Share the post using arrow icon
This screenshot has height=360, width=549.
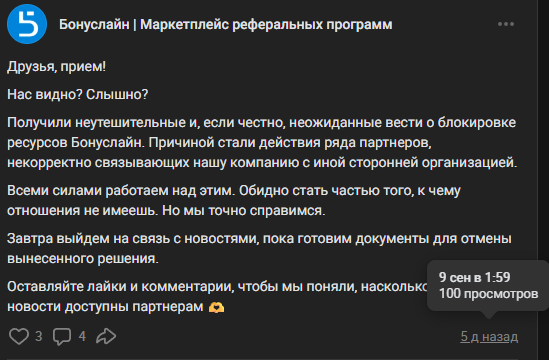click(x=106, y=336)
